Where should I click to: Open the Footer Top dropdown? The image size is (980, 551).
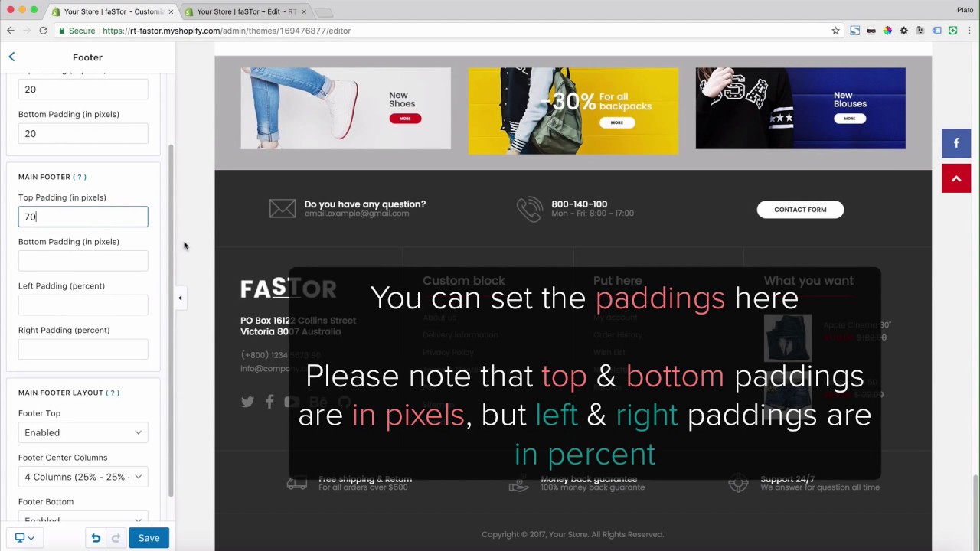(83, 432)
